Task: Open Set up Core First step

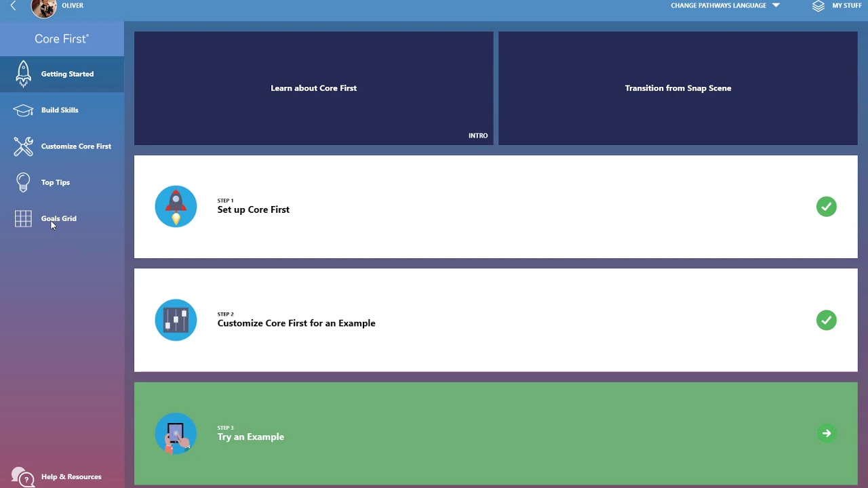Action: (x=496, y=207)
